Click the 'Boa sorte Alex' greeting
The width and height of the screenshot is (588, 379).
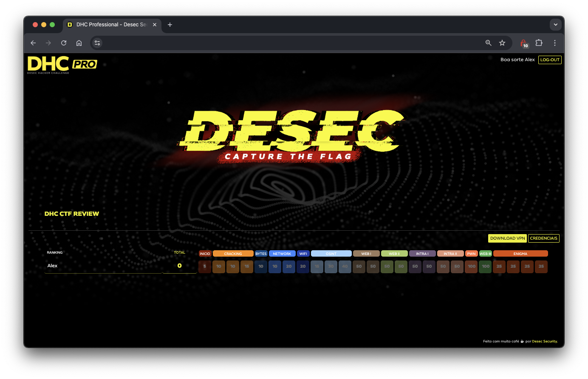[x=517, y=60]
